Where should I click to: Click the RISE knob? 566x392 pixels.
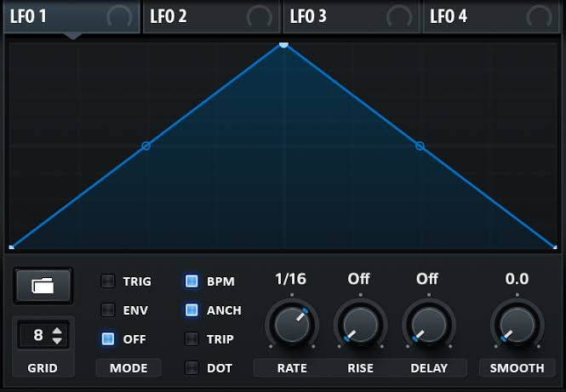pyautogui.click(x=360, y=325)
